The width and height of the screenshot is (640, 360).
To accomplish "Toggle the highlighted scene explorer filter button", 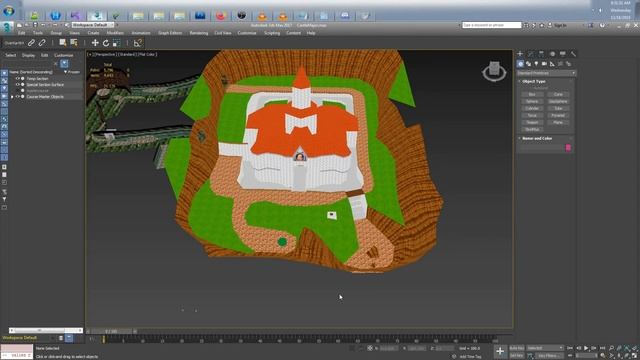I will [64, 63].
